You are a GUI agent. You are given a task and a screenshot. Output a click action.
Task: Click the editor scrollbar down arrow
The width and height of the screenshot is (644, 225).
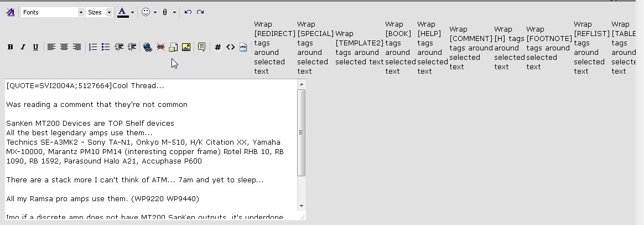[302, 206]
